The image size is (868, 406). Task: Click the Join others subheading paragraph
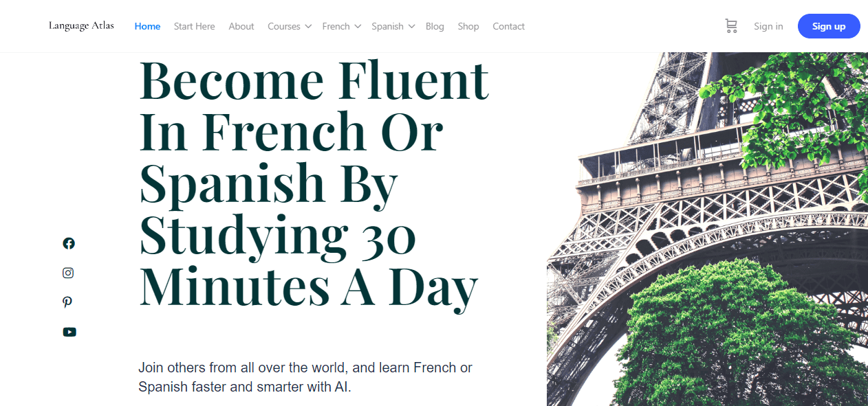[x=305, y=377]
